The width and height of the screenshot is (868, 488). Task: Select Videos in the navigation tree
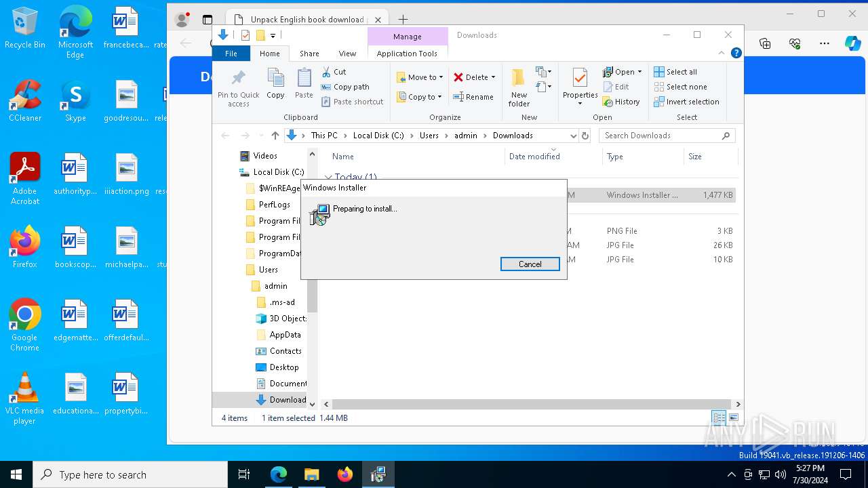[265, 156]
